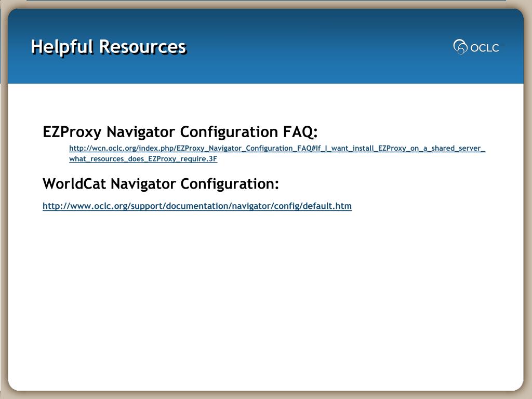Select 'WorldCat Navigator Configuration:' heading

161,184
